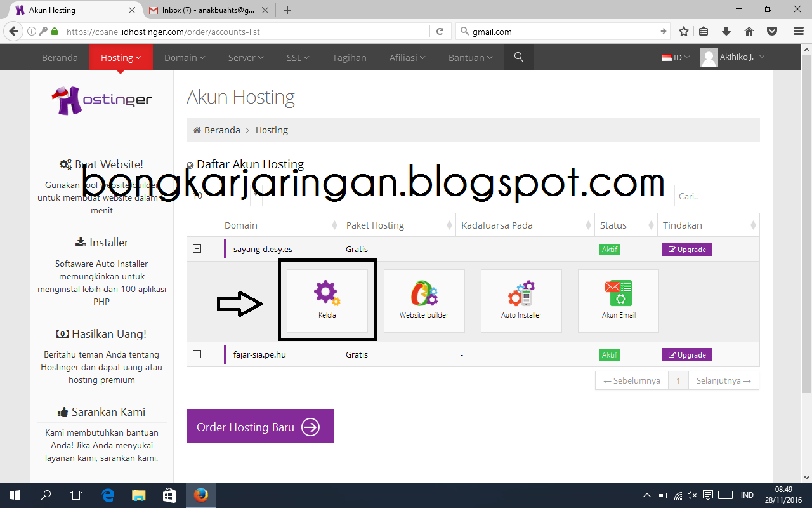Image resolution: width=812 pixels, height=508 pixels.
Task: Open the volume icon in system tray
Action: [x=692, y=495]
